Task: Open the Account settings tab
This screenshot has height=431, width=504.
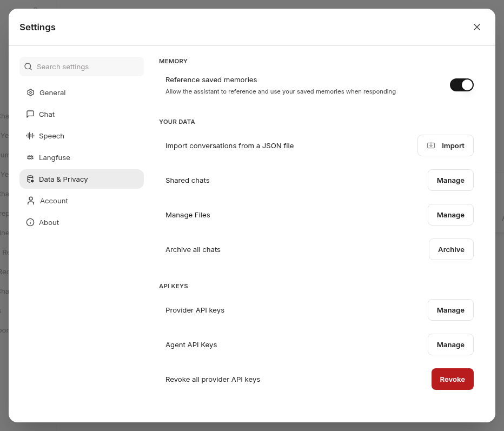Action: click(x=82, y=201)
